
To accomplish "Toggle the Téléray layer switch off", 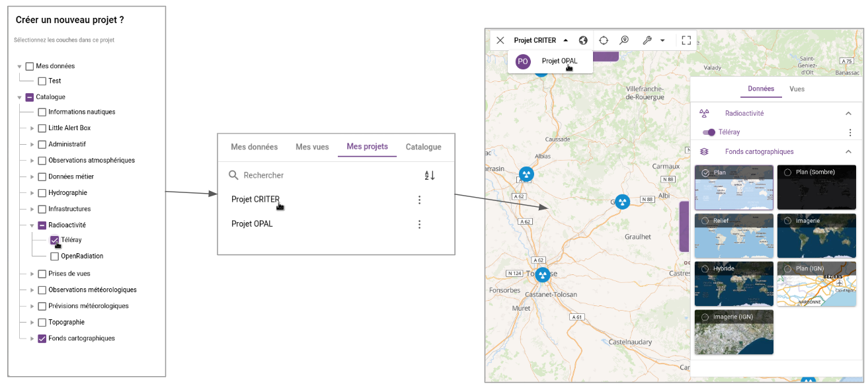I will (x=708, y=132).
